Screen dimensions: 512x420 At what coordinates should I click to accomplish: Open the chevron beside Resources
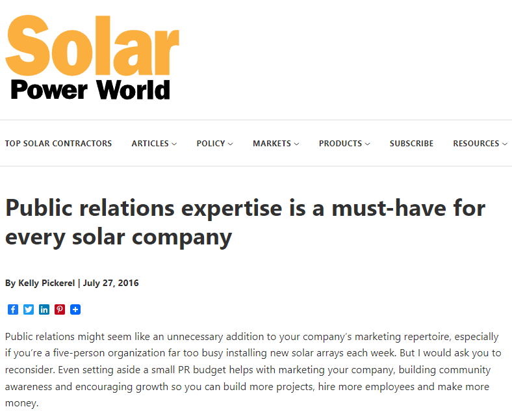click(x=505, y=144)
